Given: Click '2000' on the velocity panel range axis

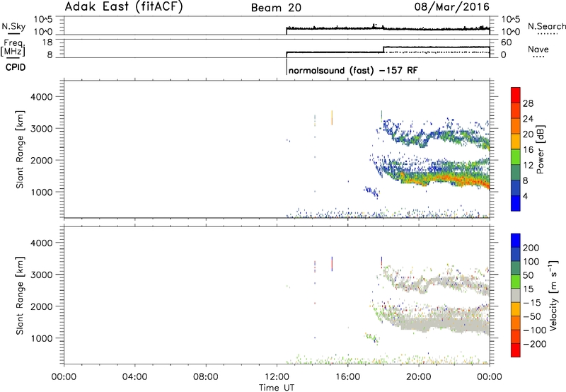Looking at the screenshot, I should [x=42, y=306].
